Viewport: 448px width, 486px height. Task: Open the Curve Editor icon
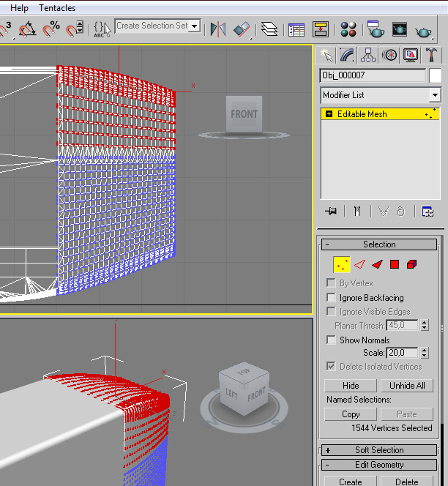(x=296, y=30)
